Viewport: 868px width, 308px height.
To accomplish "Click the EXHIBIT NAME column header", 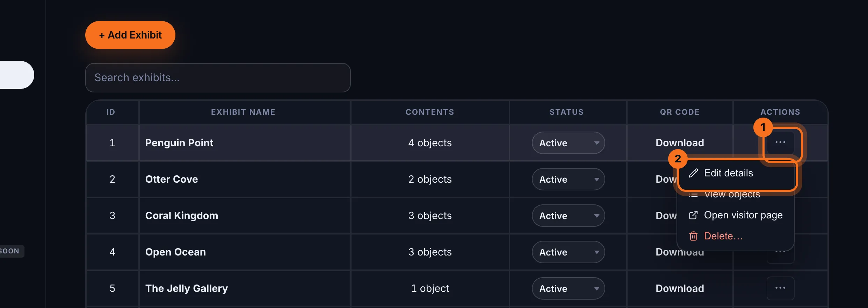I will click(x=243, y=112).
